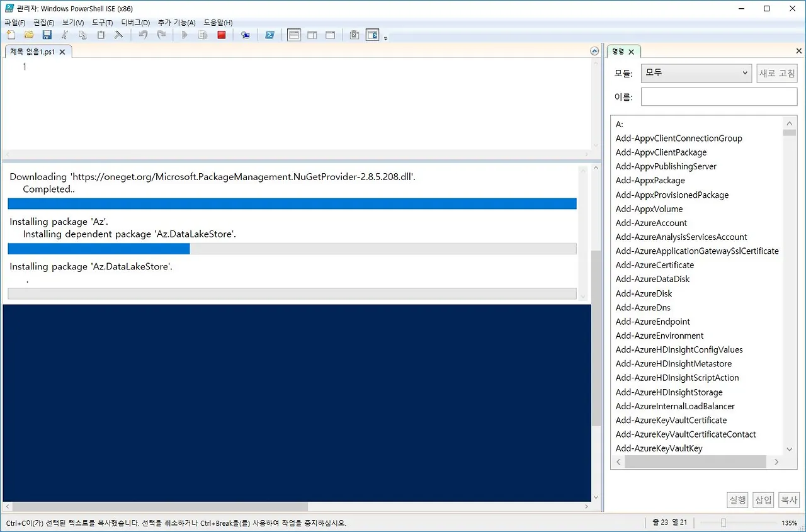The height and width of the screenshot is (532, 806).
Task: Click the console pane horizontal scrollbar thumb
Action: 160,506
